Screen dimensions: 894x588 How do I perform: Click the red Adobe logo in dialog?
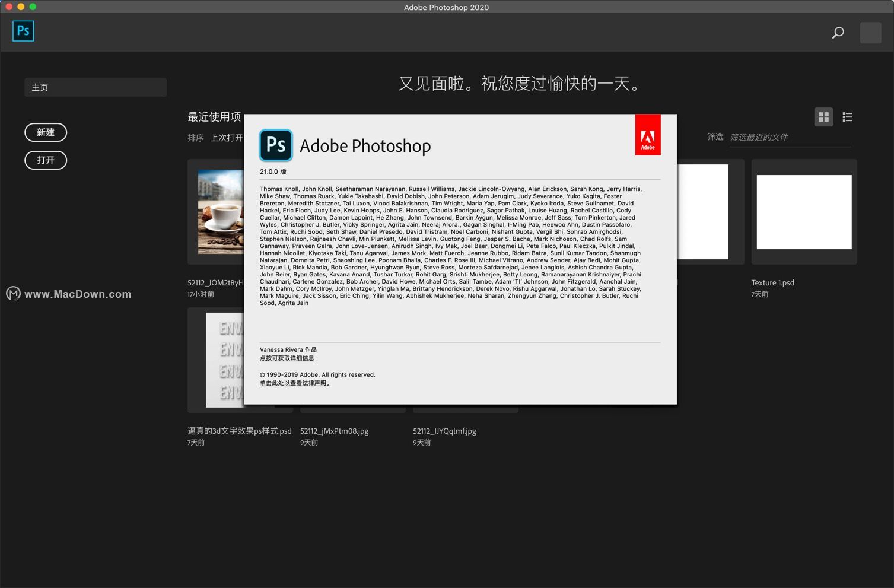tap(648, 135)
